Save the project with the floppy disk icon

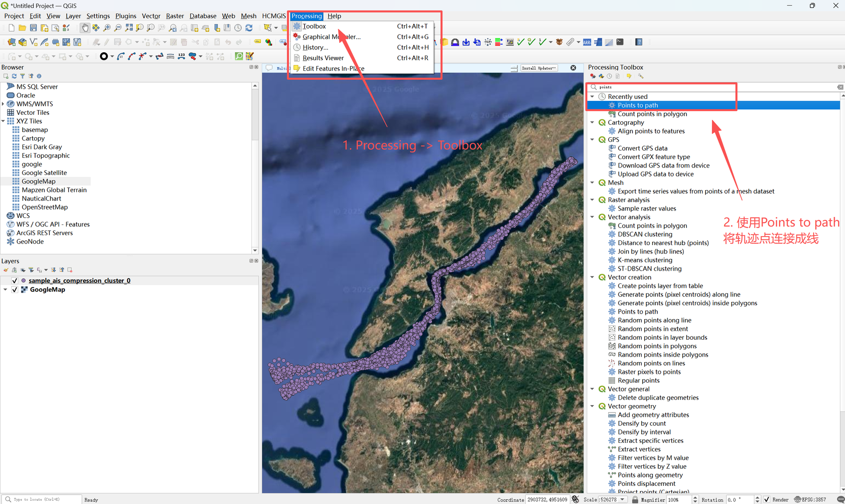tap(33, 28)
